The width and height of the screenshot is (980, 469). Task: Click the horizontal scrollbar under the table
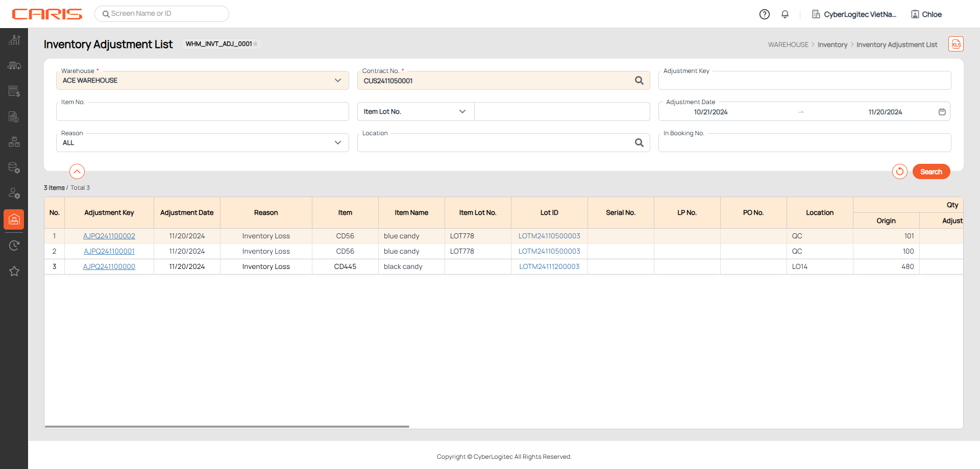tap(227, 426)
